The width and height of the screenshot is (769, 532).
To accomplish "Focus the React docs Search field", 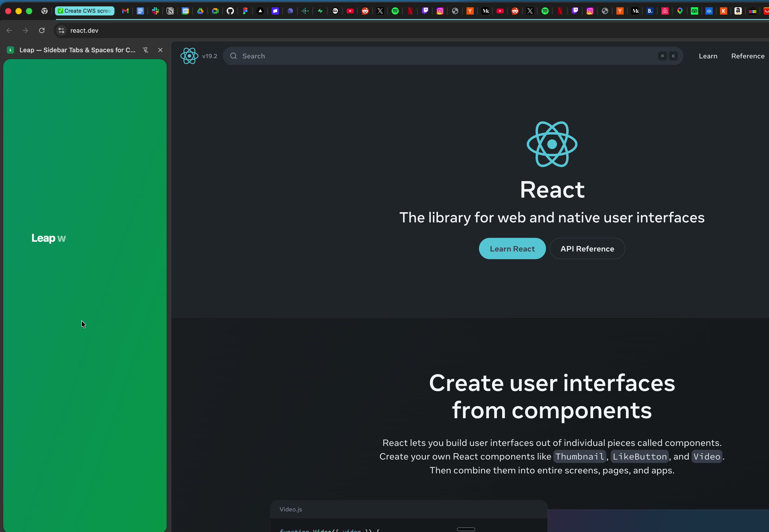I will [453, 56].
